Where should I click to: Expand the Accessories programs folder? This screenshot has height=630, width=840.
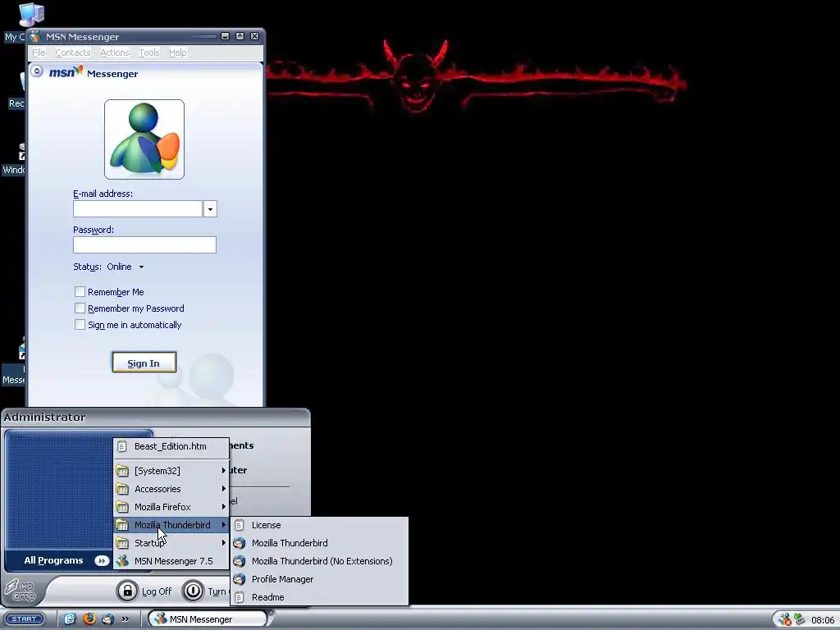[x=171, y=489]
